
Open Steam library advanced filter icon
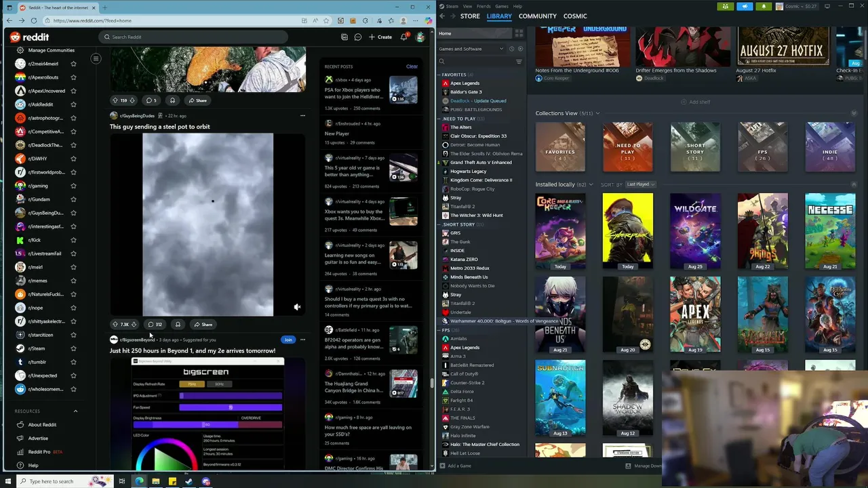point(519,62)
